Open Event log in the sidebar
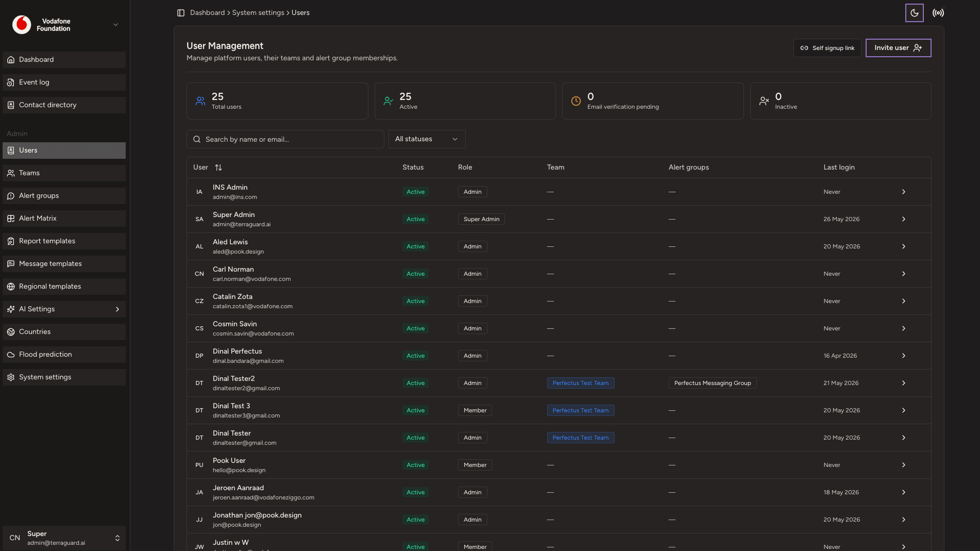This screenshot has height=551, width=980. (64, 82)
